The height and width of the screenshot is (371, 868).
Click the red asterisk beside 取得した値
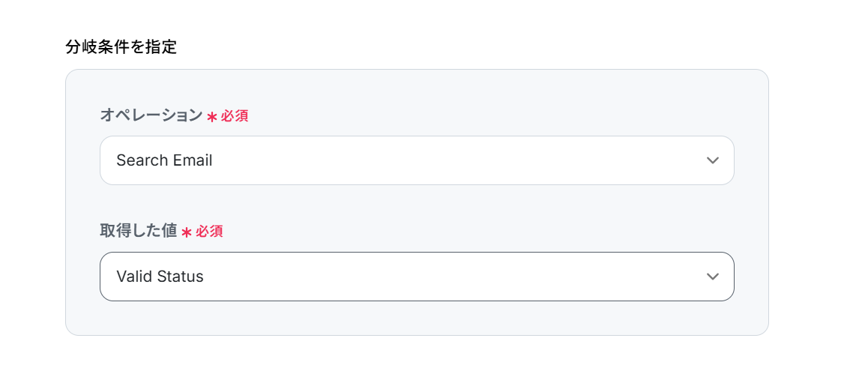[187, 232]
